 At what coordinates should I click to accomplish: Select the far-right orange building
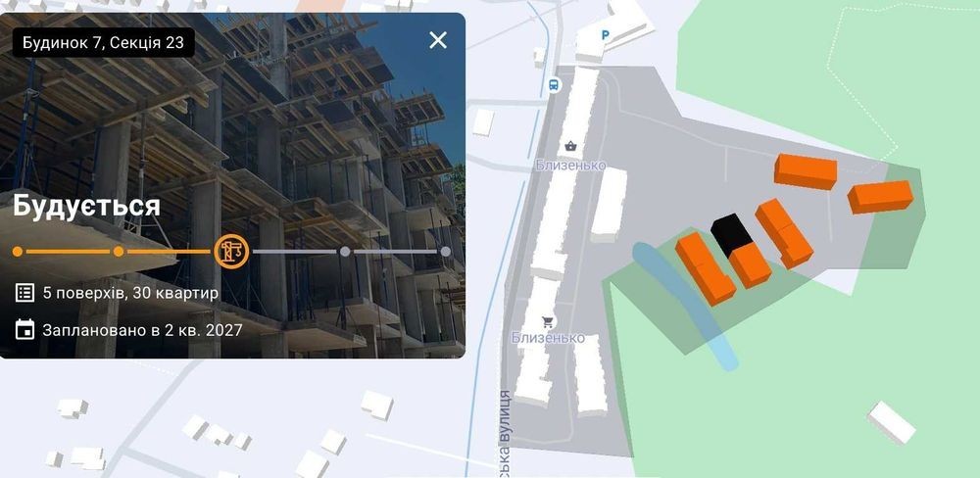pyautogui.click(x=881, y=197)
